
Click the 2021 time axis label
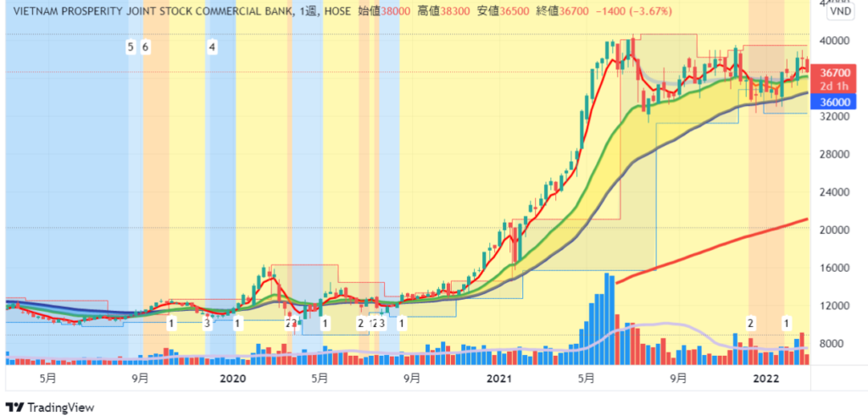(x=499, y=379)
